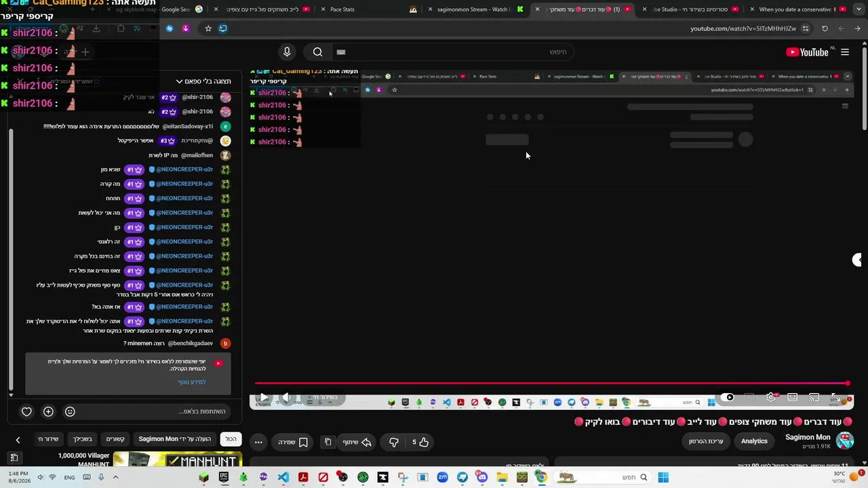Switch to the Studio live streaming tab
The height and width of the screenshot is (488, 868).
point(690,9)
